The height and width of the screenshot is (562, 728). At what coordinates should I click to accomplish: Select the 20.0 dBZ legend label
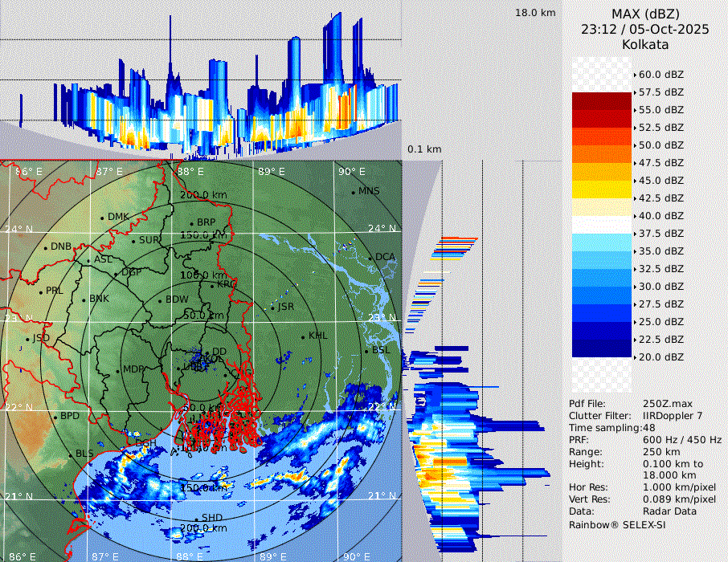click(x=661, y=356)
